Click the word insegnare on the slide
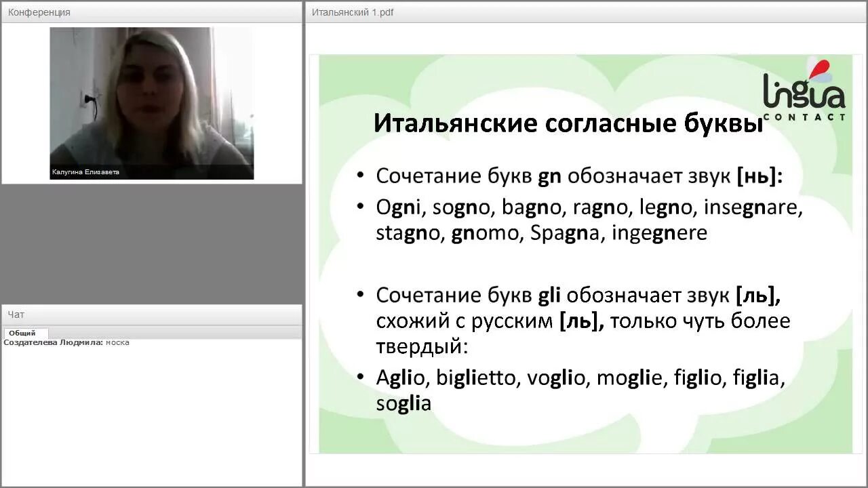This screenshot has width=868, height=488. click(x=753, y=207)
